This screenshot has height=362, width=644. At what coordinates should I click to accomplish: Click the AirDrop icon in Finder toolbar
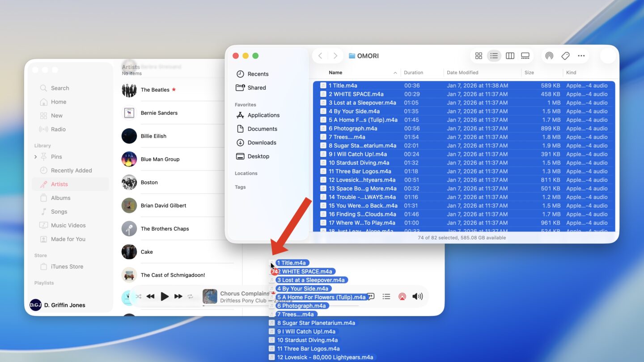coord(549,55)
